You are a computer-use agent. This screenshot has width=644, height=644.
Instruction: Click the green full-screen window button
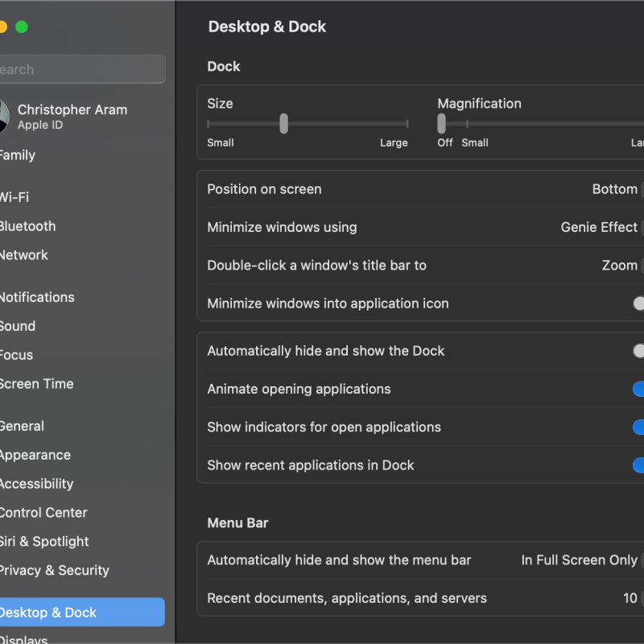pos(22,27)
